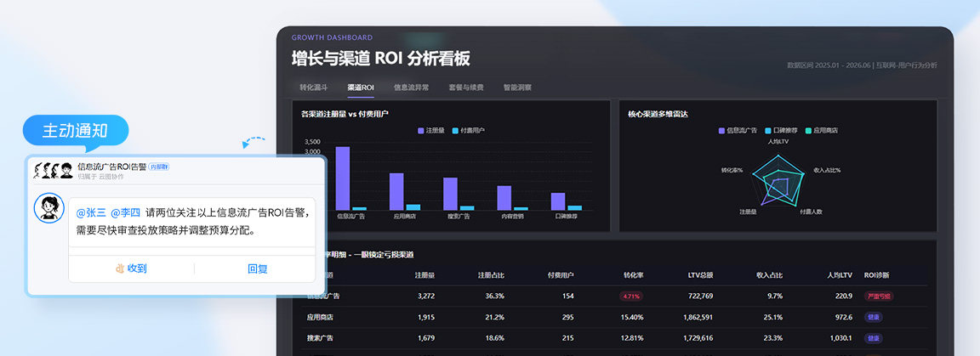Image resolution: width=980 pixels, height=356 pixels.
Task: Click the 收到 button in the notification
Action: tap(131, 268)
